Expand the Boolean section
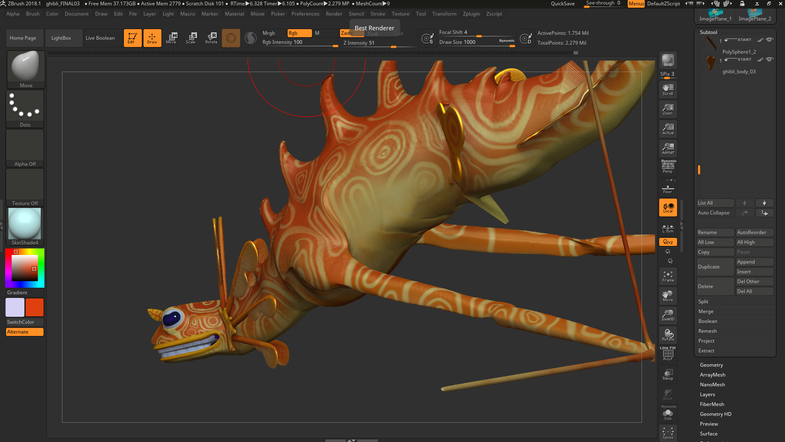This screenshot has width=785, height=442. click(708, 321)
